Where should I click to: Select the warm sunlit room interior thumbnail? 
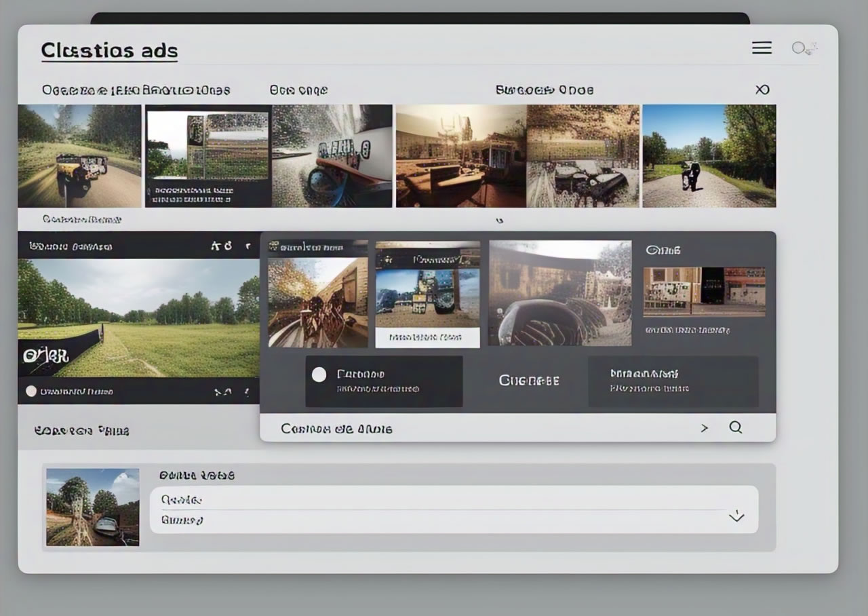coord(461,156)
